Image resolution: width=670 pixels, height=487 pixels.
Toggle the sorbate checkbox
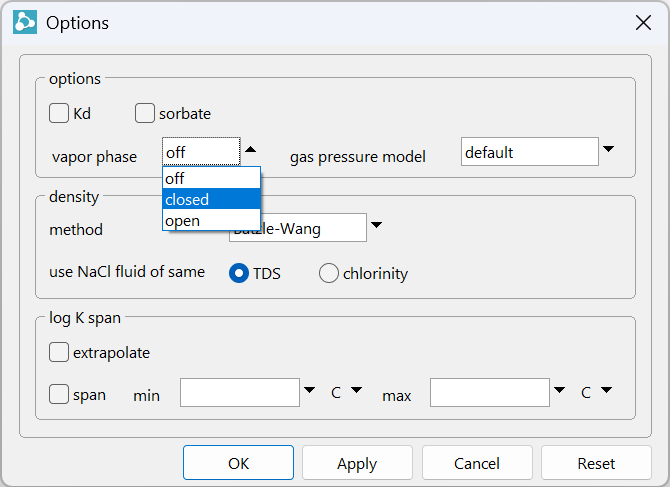[145, 113]
